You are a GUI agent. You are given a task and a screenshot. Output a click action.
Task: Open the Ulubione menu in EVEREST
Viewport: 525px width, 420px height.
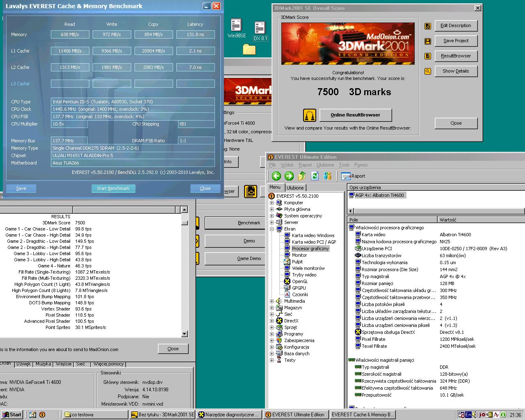tap(325, 165)
